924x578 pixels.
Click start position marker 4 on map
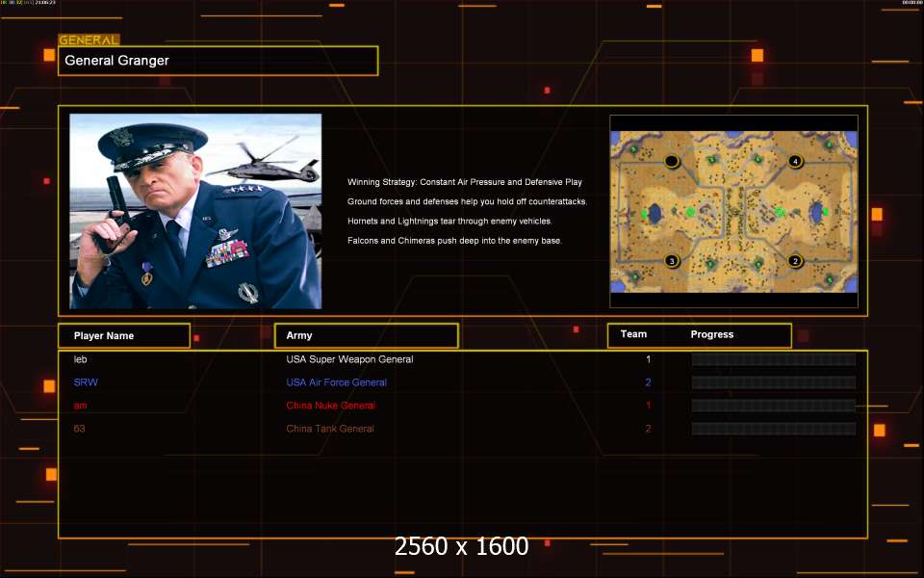[795, 161]
